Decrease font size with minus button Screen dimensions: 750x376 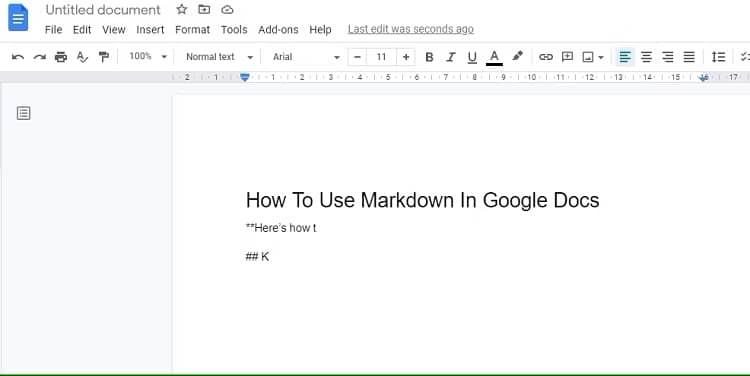pos(357,57)
